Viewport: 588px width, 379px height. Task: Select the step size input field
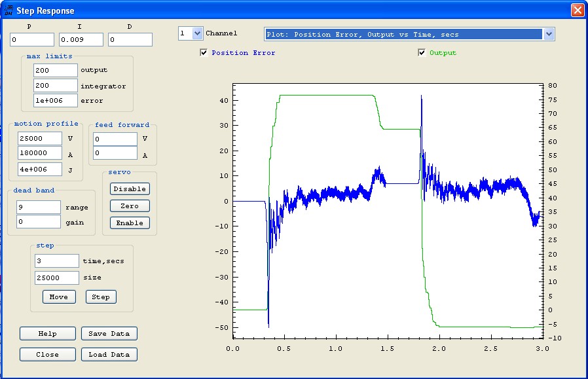point(56,278)
